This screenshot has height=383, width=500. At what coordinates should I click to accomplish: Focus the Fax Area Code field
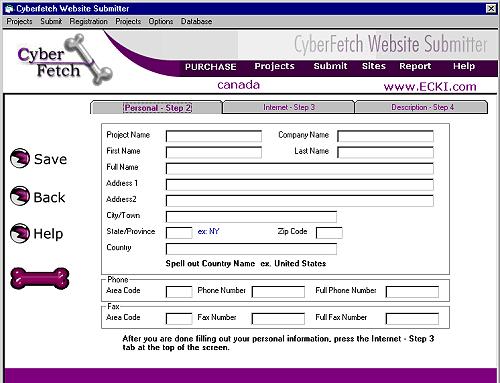[x=179, y=319]
